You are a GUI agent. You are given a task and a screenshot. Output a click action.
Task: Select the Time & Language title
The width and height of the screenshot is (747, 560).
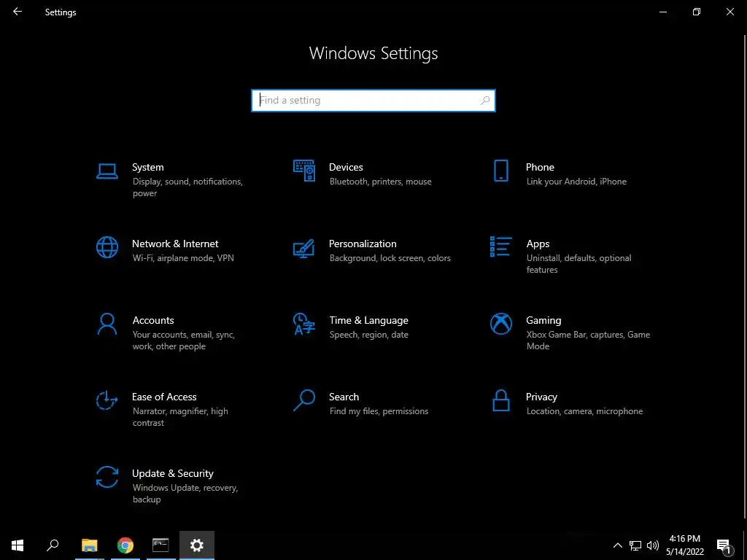tap(368, 321)
